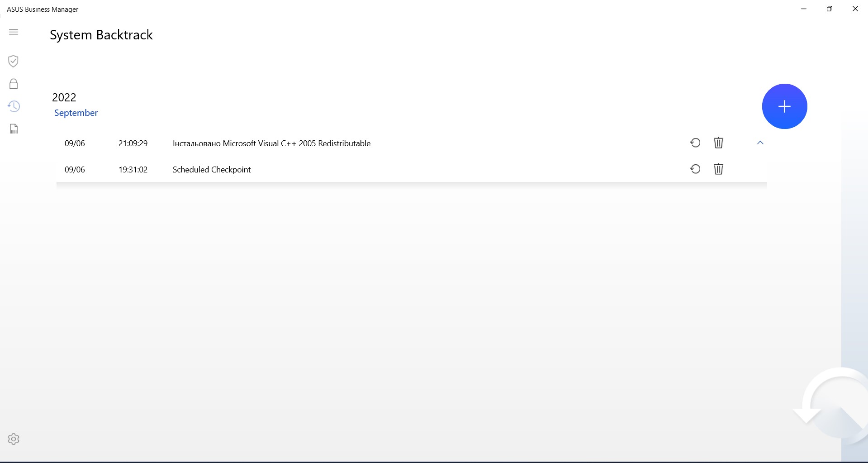Close the ASUS Business Manager window
Screen dimensions: 868x463
[855, 9]
